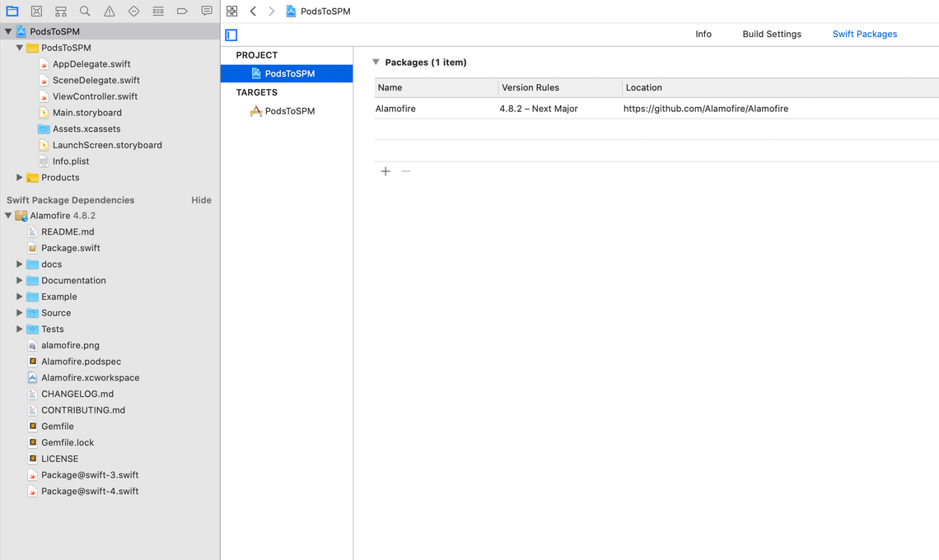
Task: Switch to the Build Settings tab
Action: (x=772, y=34)
